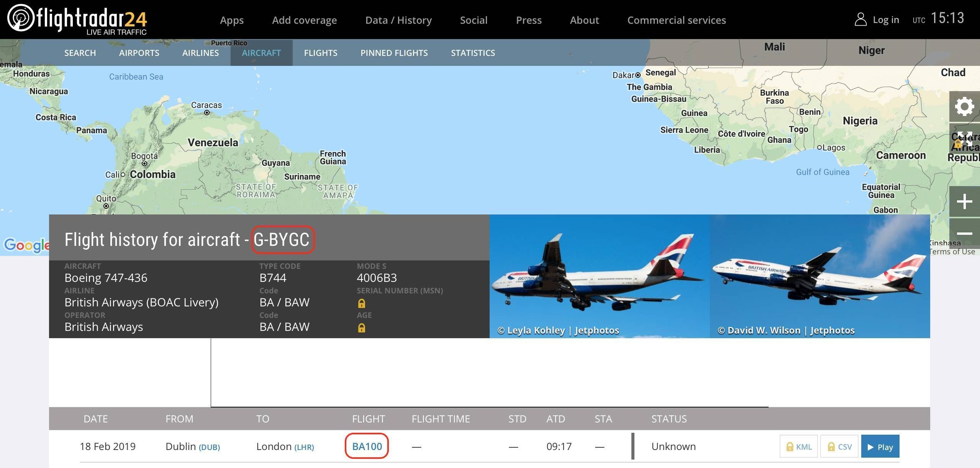Open Add coverage page
Screen dimensions: 980x468
[305, 20]
